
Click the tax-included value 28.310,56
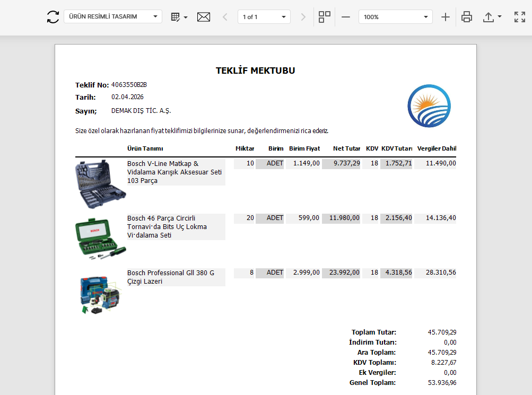435,273
